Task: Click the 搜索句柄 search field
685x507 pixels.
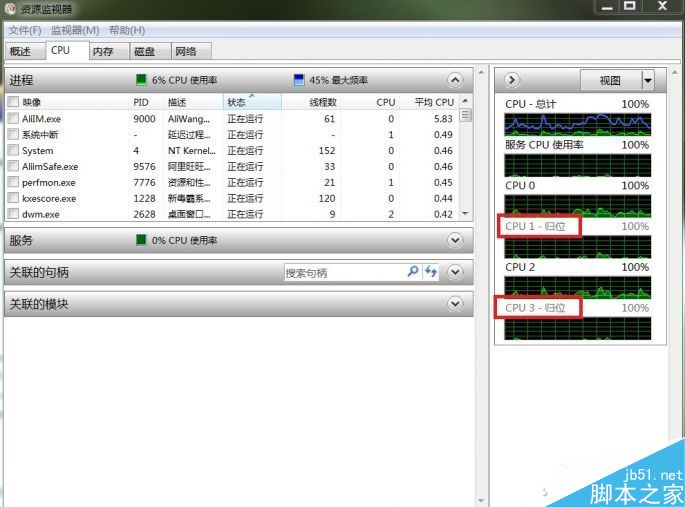Action: (x=343, y=272)
